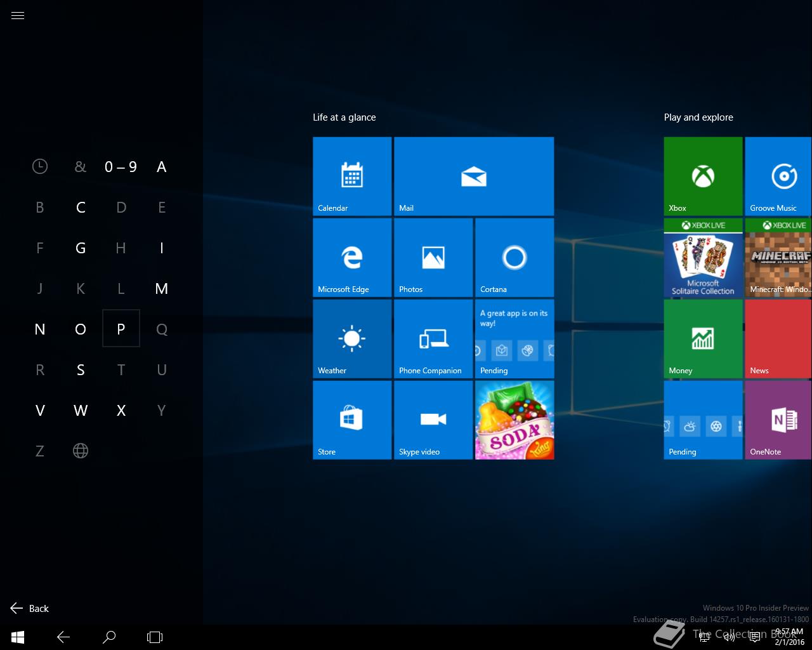Launch Candy Crush Soda tile
812x650 pixels.
point(514,420)
